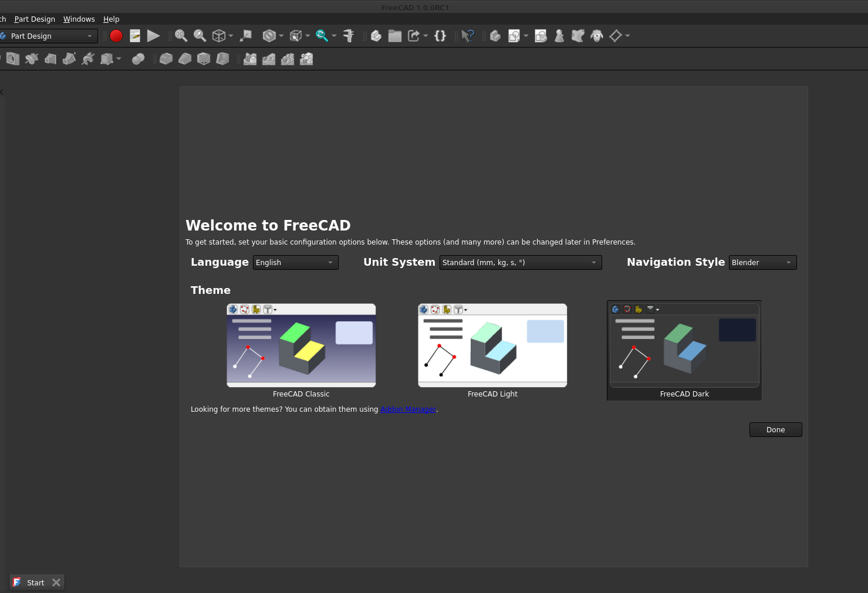
Task: Click the datum diamond icon
Action: tap(615, 36)
